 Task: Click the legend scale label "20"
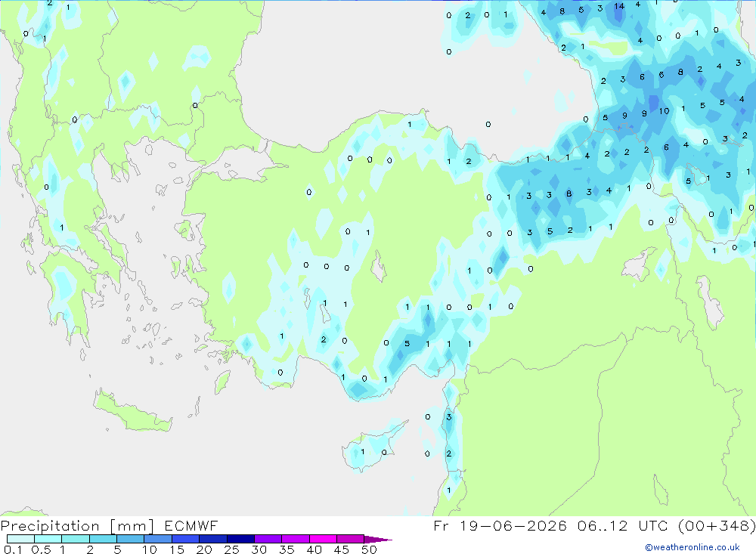204,549
